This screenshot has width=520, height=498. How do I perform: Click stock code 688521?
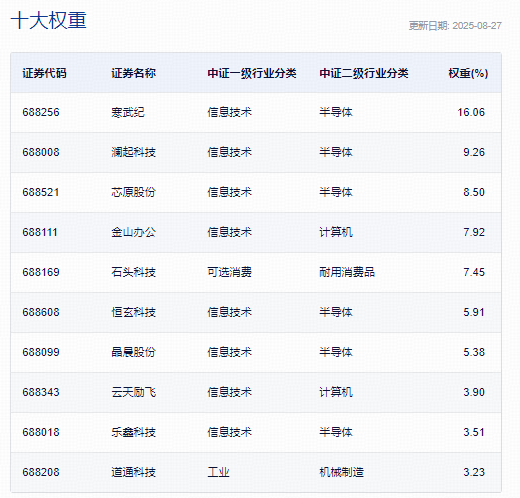41,192
